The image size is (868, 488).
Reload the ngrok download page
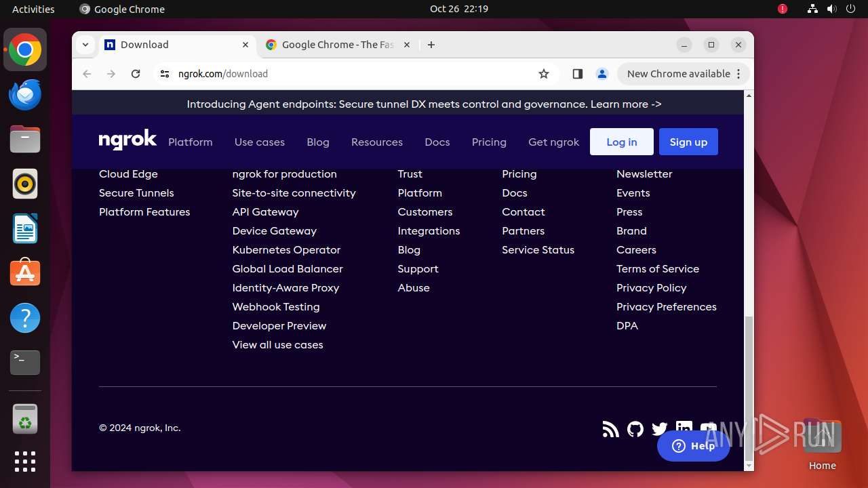136,74
